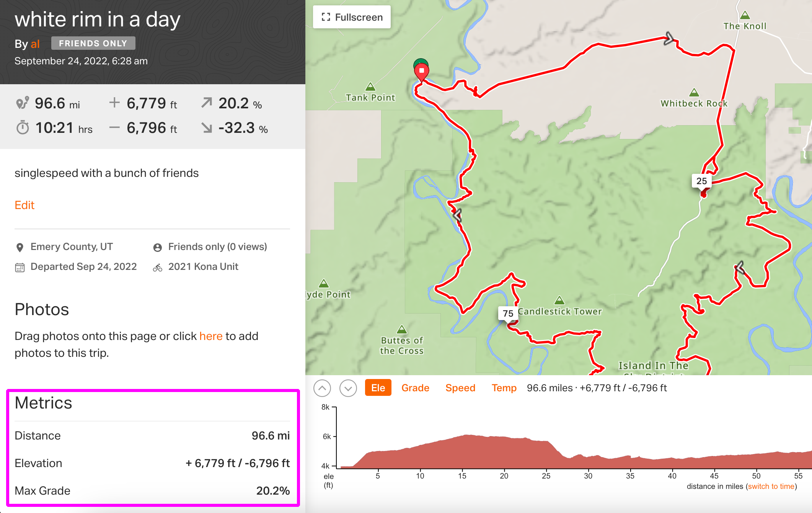Expand the elevation profile with the up chevron

(x=322, y=388)
